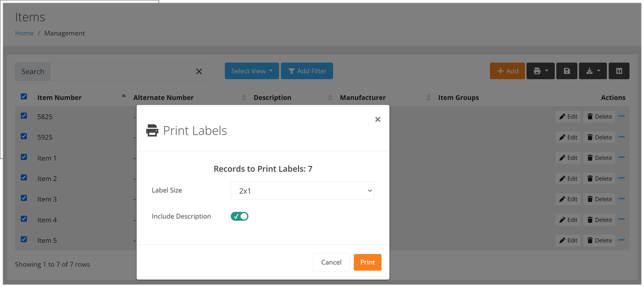Close the Print Labels dialog with X
Image resolution: width=644 pixels, height=287 pixels.
point(378,119)
